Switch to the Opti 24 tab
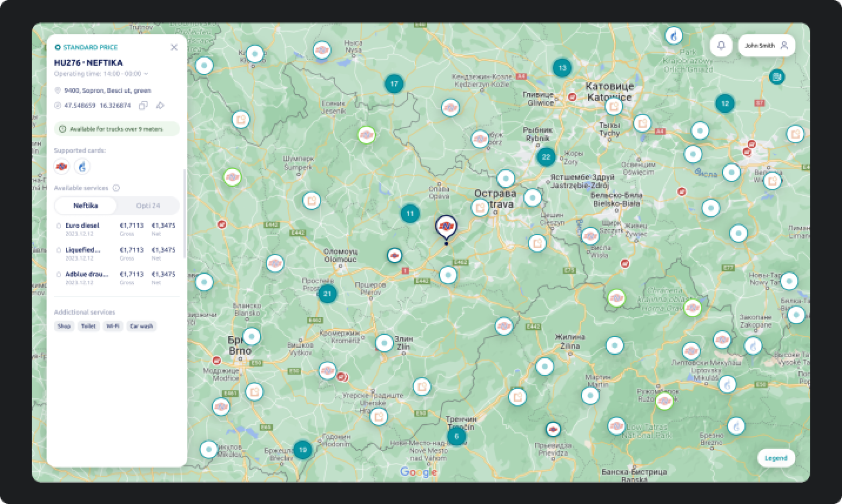 [x=148, y=206]
